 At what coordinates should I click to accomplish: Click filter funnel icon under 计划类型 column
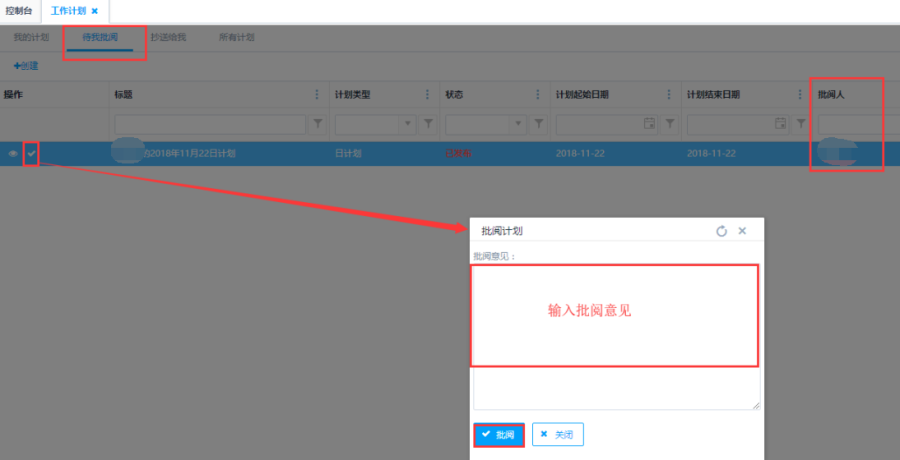click(x=428, y=124)
